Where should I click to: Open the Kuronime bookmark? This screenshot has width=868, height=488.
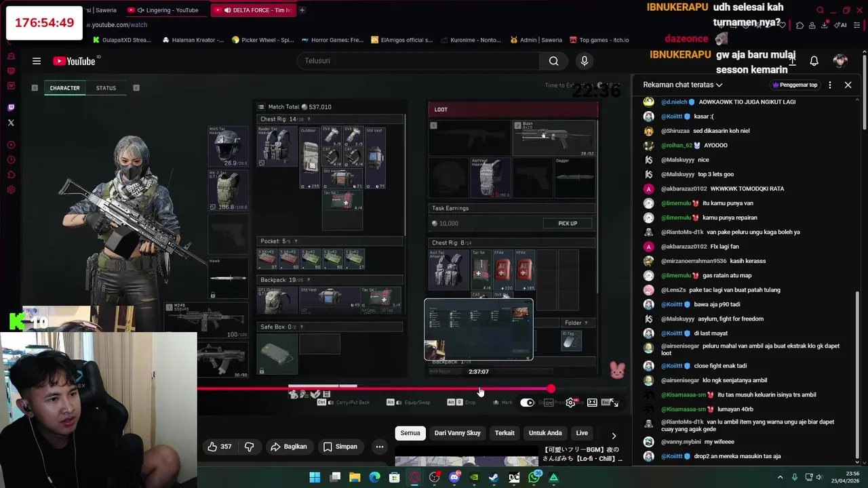(x=471, y=40)
